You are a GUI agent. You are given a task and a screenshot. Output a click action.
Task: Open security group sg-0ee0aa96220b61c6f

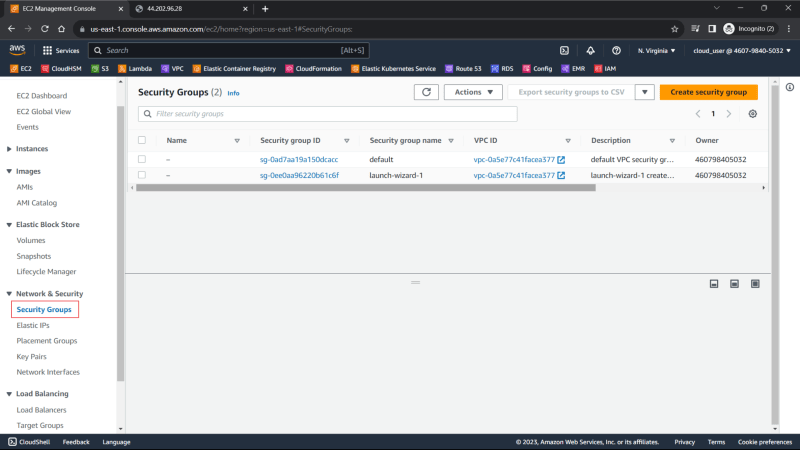[x=299, y=176]
